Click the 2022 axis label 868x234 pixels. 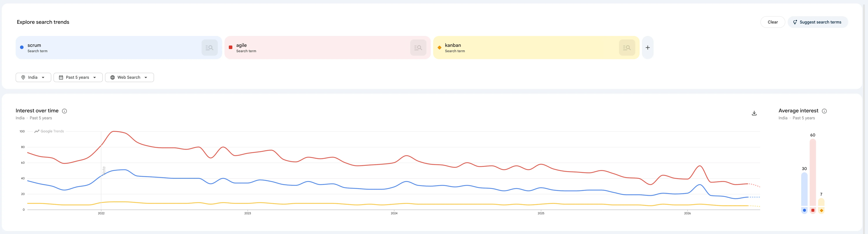[x=101, y=213]
